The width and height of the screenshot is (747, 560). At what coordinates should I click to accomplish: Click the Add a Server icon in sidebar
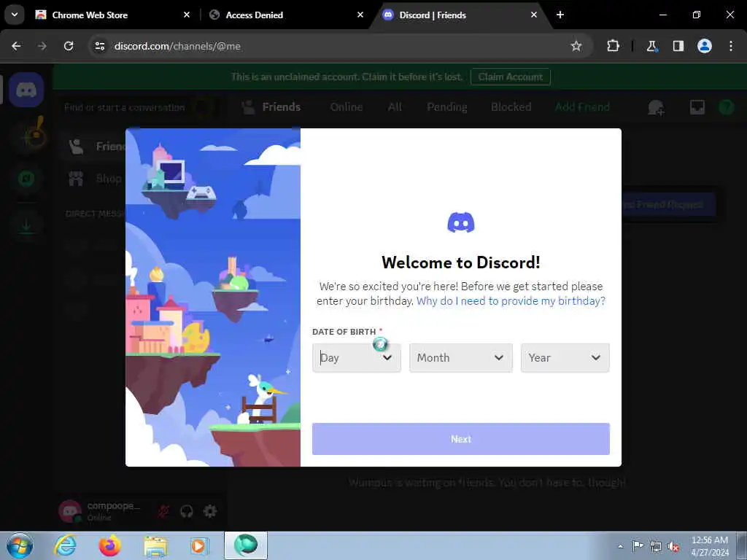26,138
